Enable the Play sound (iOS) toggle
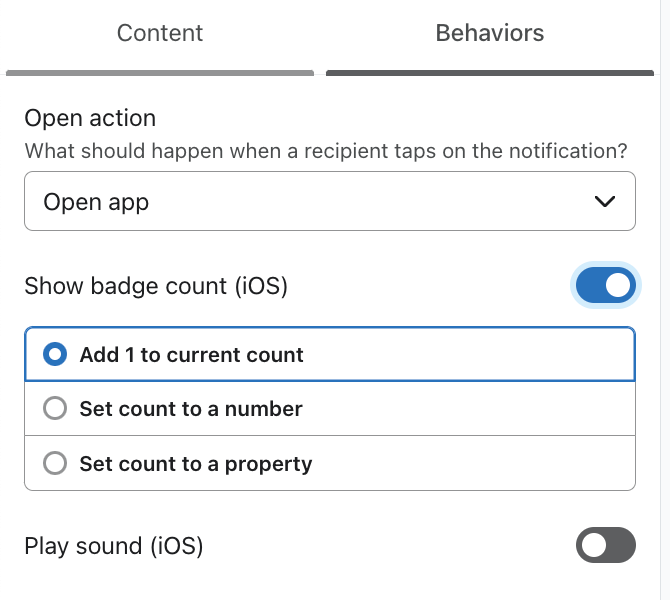Image resolution: width=670 pixels, height=600 pixels. 605,546
